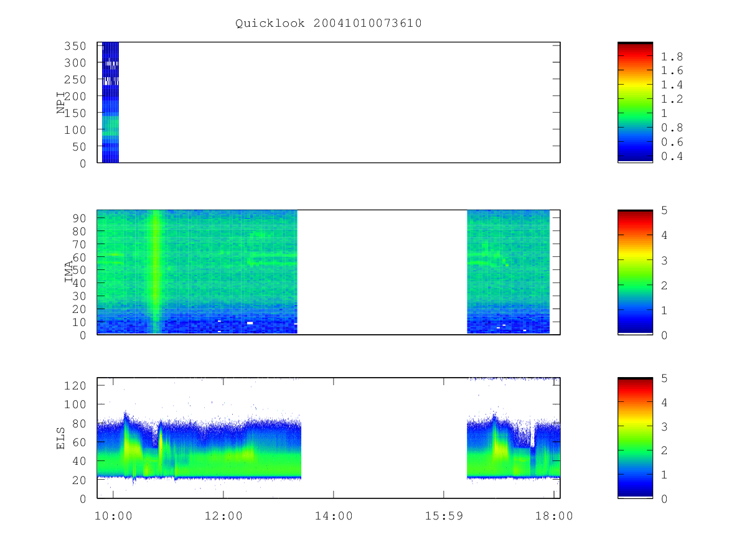Screen dimensions: 747x560
Task: Click the 300 tick on NPI axis
Action: point(77,63)
